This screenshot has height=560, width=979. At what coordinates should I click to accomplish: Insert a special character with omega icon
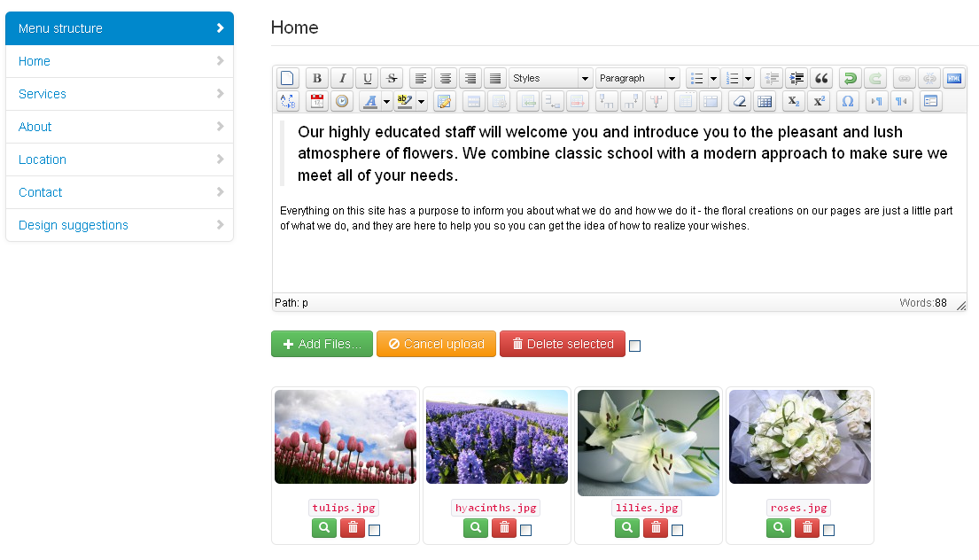(x=848, y=101)
